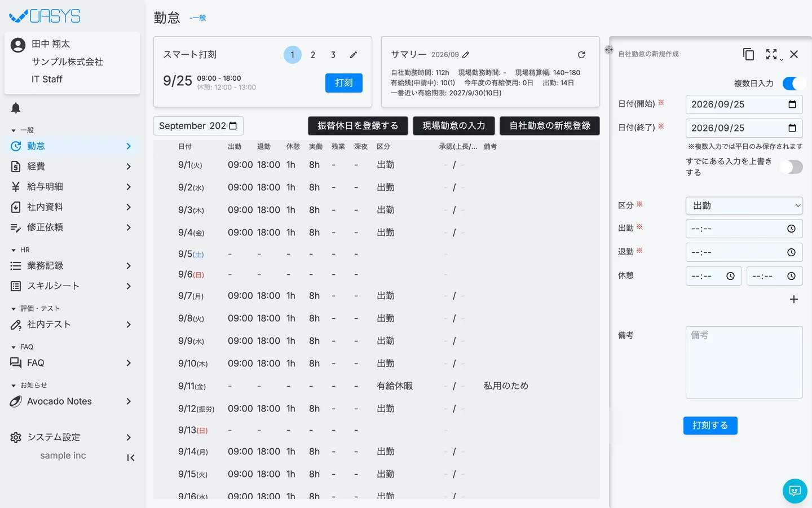Image resolution: width=812 pixels, height=508 pixels.
Task: Expand the side panel to fullscreen
Action: (x=771, y=54)
